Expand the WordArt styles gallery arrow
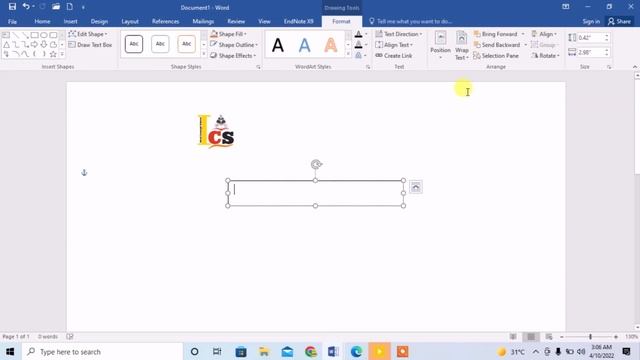The image size is (640, 360). click(348, 54)
